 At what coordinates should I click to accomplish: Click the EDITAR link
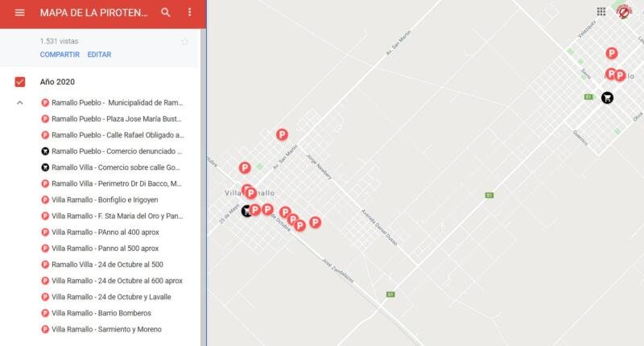click(x=99, y=55)
